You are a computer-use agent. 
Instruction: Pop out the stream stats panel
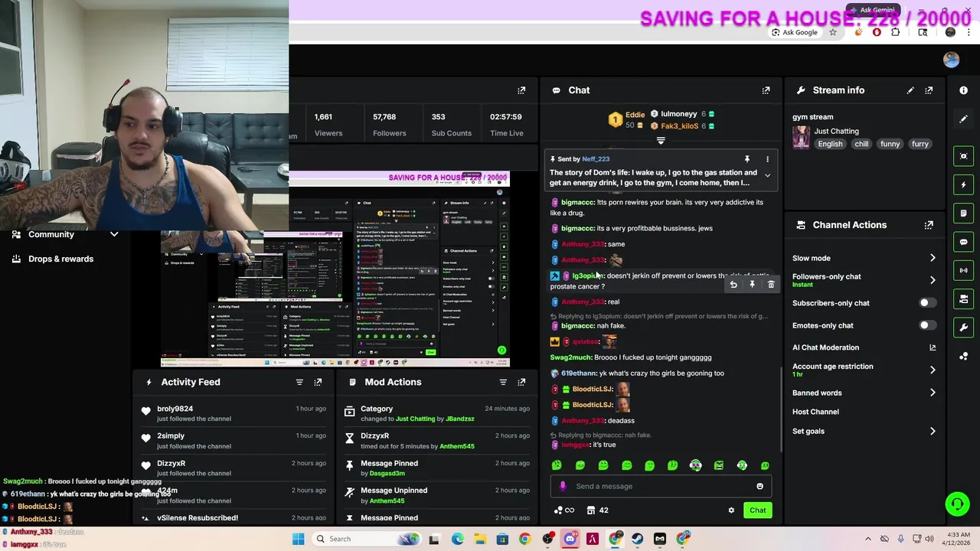pyautogui.click(x=521, y=90)
